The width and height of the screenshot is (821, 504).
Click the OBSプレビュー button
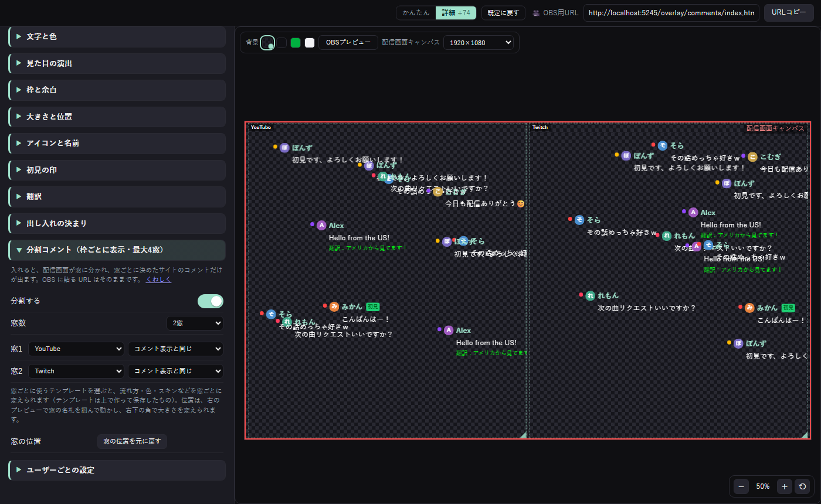(x=348, y=43)
